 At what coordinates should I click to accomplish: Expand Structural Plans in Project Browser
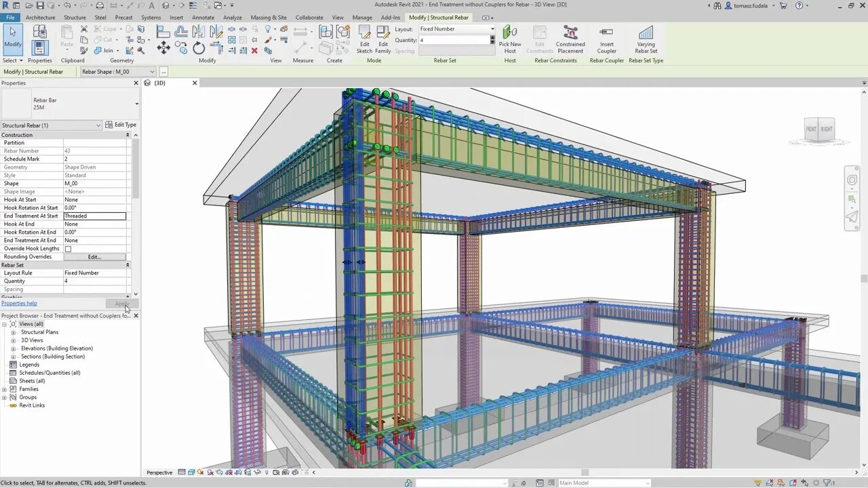pyautogui.click(x=14, y=332)
